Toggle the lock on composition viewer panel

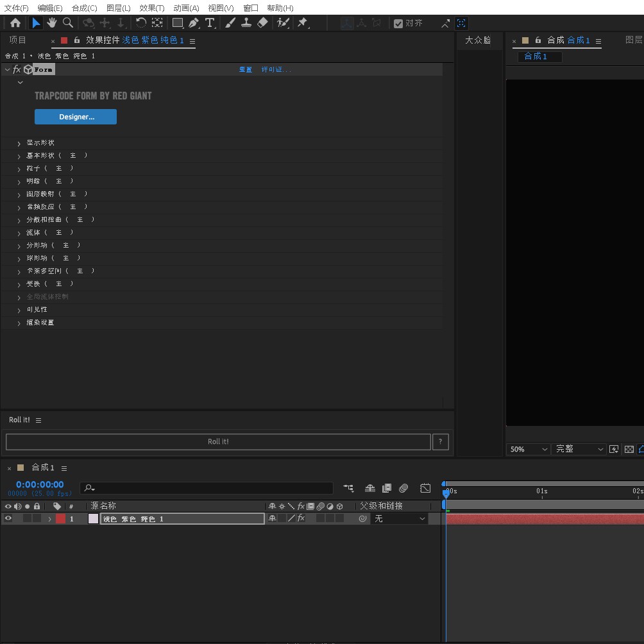(x=538, y=40)
